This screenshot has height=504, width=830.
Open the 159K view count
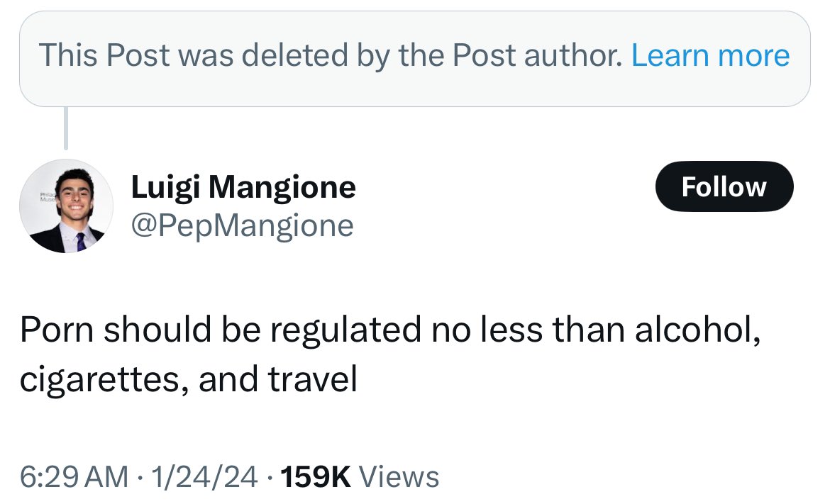(316, 476)
